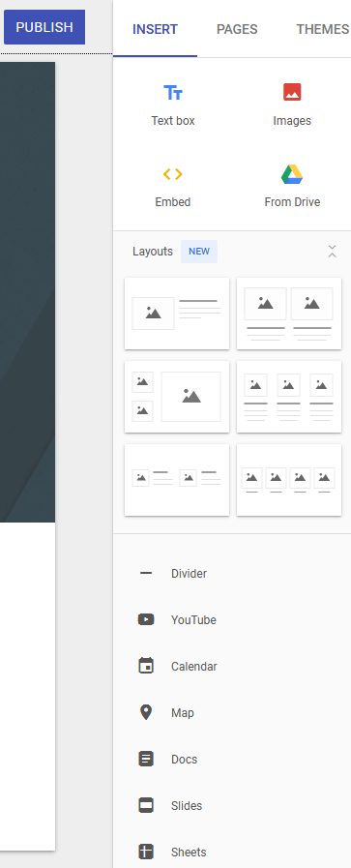This screenshot has height=868, width=351.
Task: Click the "Text box" label
Action: 173,121
